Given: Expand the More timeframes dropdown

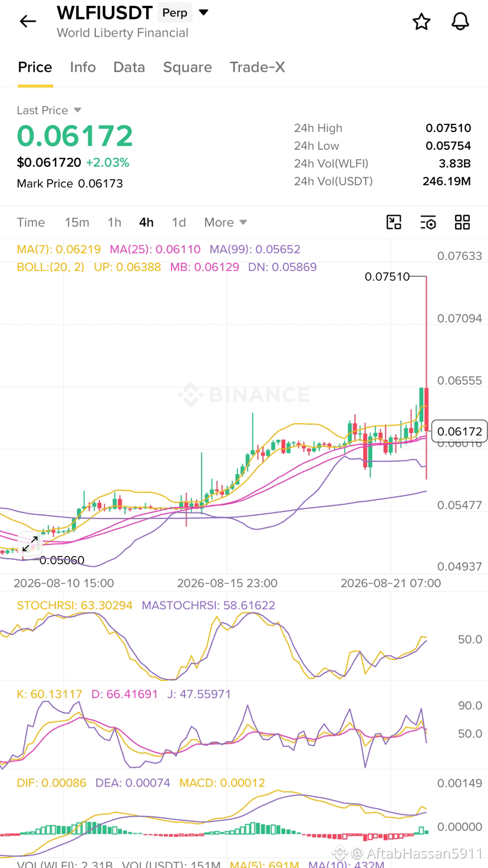Looking at the screenshot, I should [225, 222].
